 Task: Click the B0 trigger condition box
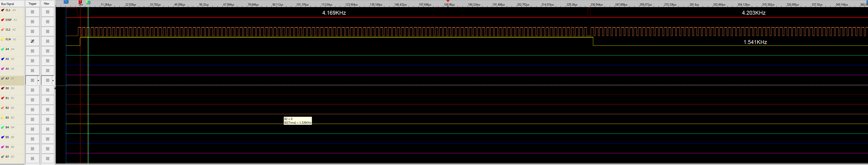(x=32, y=90)
